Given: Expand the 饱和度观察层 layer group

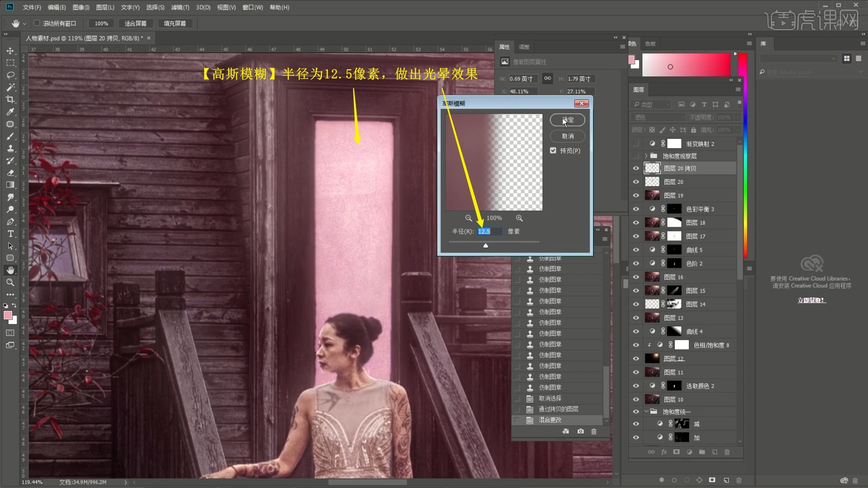Looking at the screenshot, I should point(646,156).
